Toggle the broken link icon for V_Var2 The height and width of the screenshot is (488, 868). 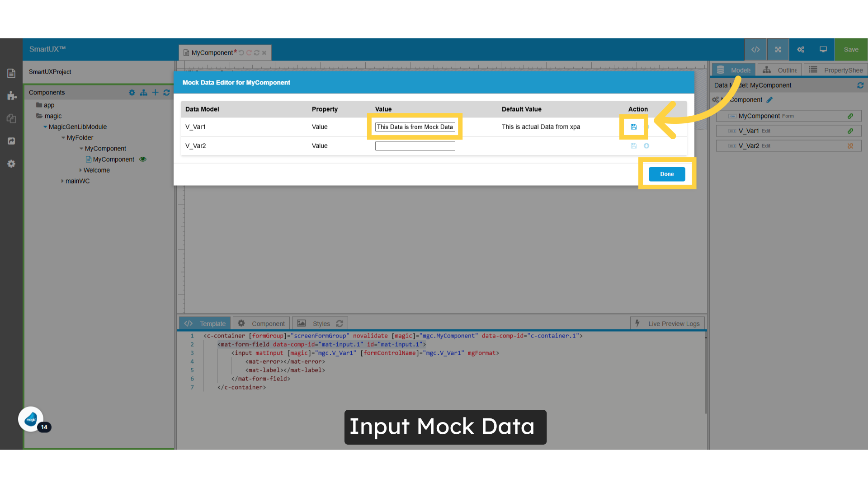coord(850,145)
